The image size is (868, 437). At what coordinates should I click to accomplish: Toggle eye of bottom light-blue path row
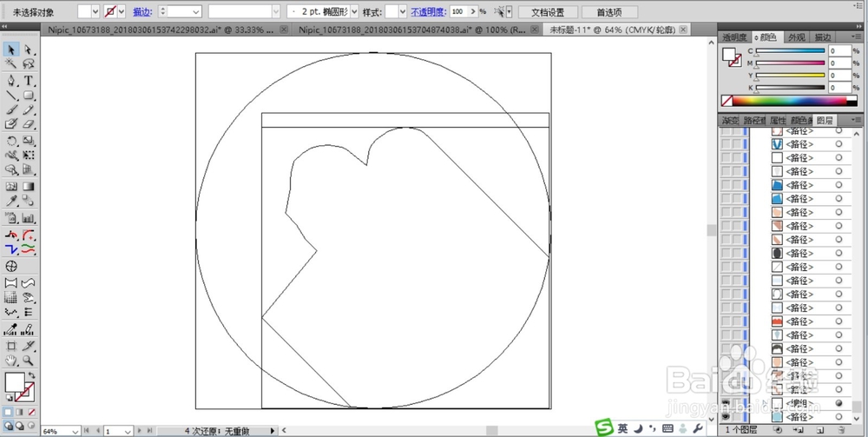coord(725,416)
